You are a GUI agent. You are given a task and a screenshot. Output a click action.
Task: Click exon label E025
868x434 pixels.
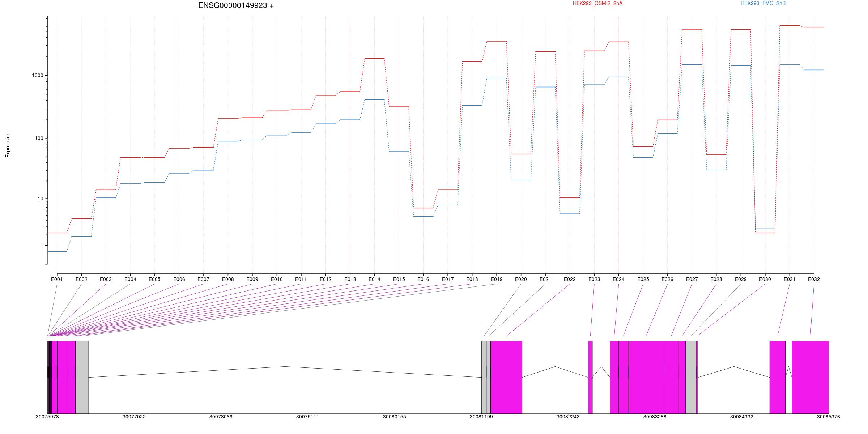point(643,279)
